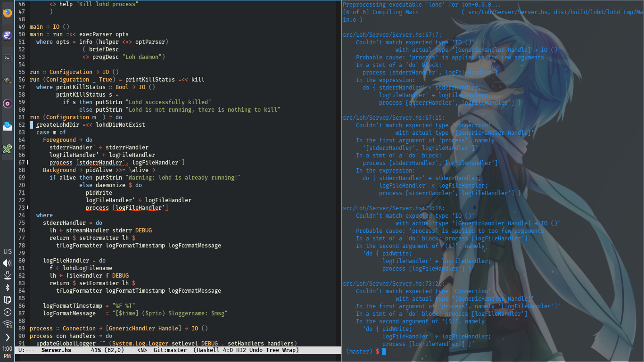Image resolution: width=644 pixels, height=362 pixels.
Task: Click the <N> evil state indicator
Action: (142, 350)
